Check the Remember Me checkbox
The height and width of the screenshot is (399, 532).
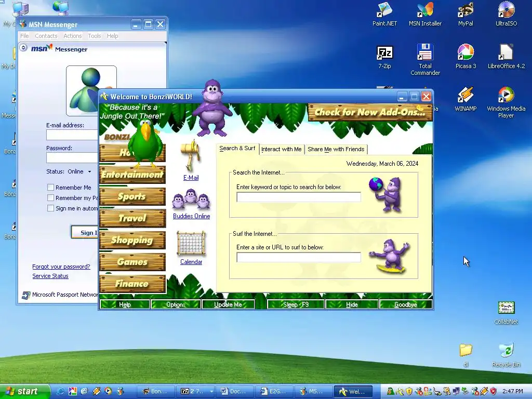pos(50,187)
